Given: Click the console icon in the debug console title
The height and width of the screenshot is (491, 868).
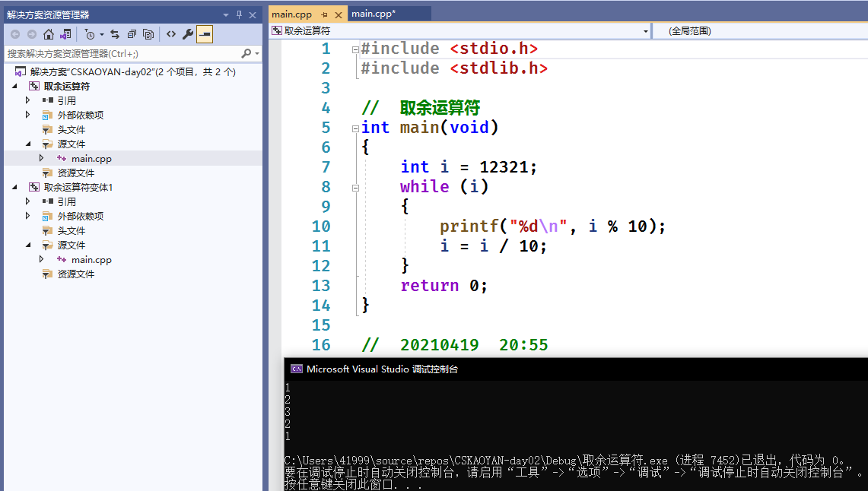Looking at the screenshot, I should pyautogui.click(x=297, y=369).
